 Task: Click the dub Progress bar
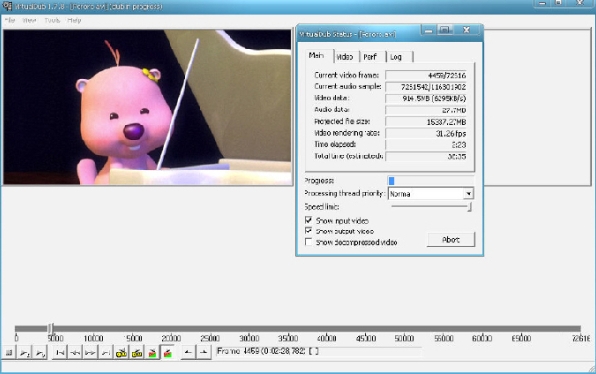[x=431, y=181]
